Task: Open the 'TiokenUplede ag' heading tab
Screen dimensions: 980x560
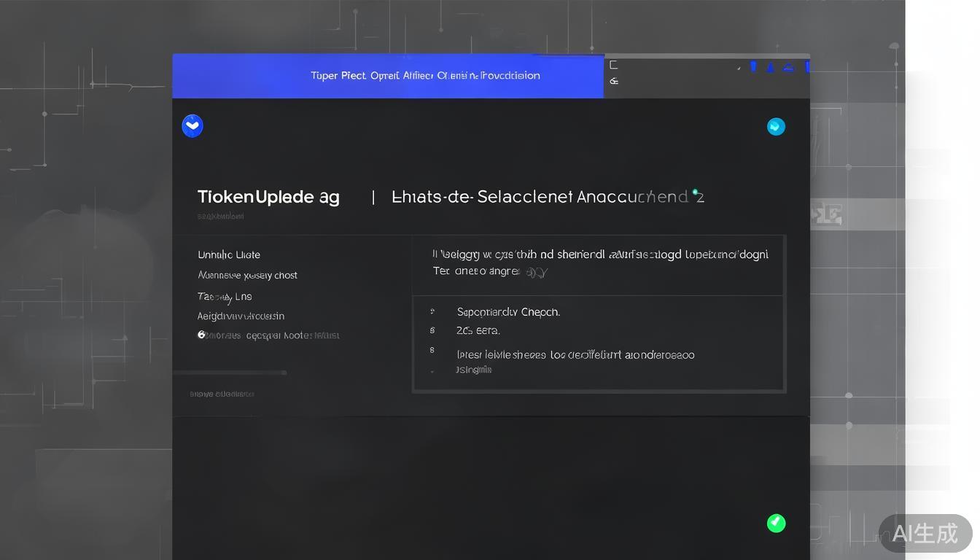Action: (x=268, y=197)
